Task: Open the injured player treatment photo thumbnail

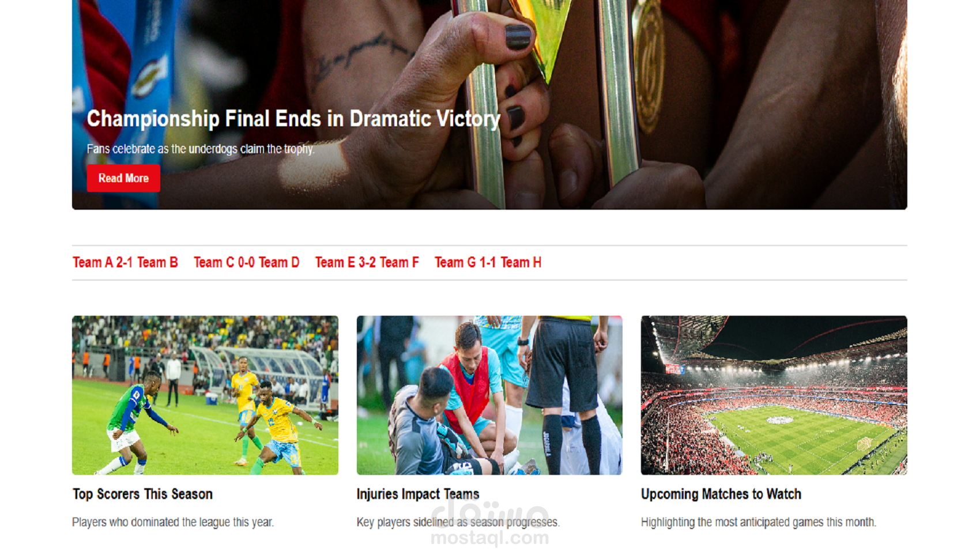Action: click(x=489, y=395)
